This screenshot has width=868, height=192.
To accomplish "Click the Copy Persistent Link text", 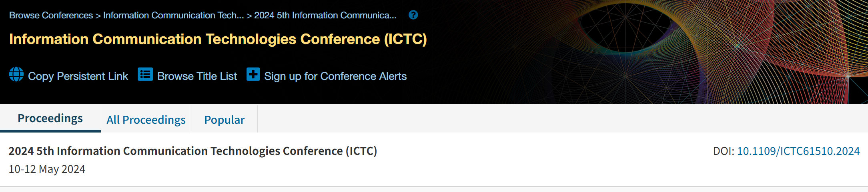I will tap(78, 76).
